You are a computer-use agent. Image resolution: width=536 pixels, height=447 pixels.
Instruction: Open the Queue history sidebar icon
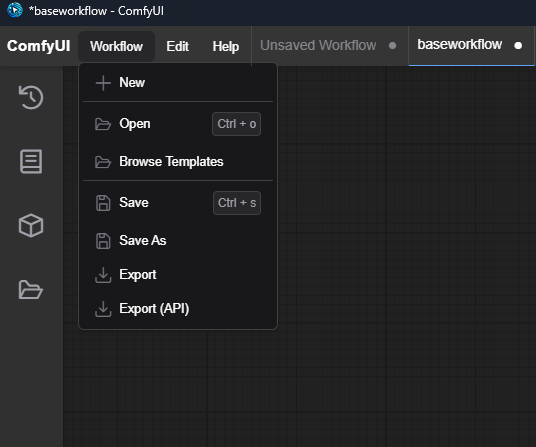(x=31, y=97)
